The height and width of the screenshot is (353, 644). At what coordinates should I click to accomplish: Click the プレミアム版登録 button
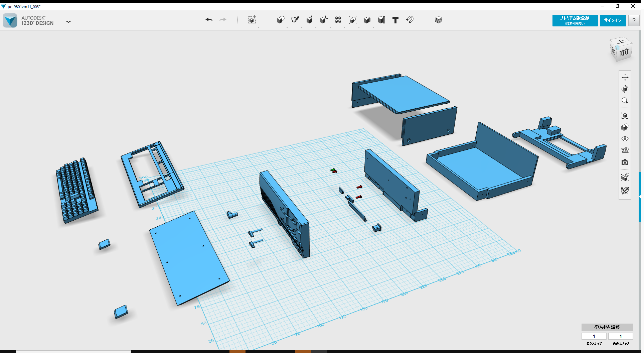(575, 20)
